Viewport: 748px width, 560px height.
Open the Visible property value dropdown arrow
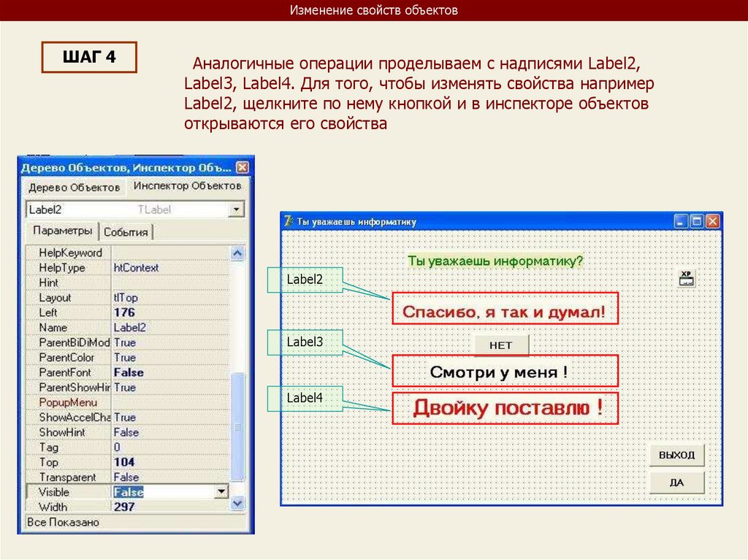pos(221,491)
